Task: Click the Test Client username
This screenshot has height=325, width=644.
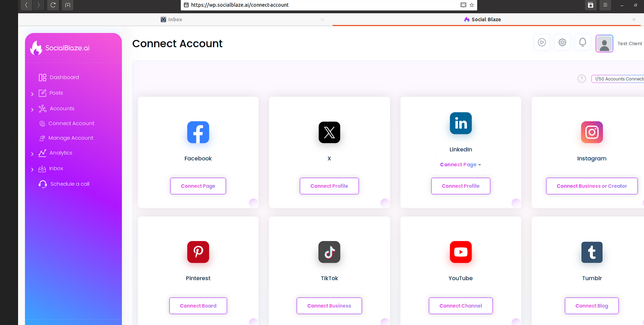Action: (630, 44)
